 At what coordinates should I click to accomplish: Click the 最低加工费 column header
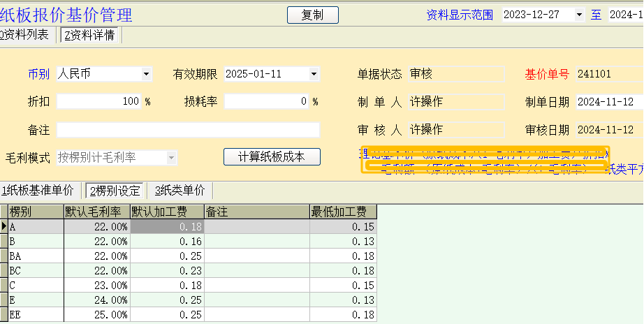[343, 212]
